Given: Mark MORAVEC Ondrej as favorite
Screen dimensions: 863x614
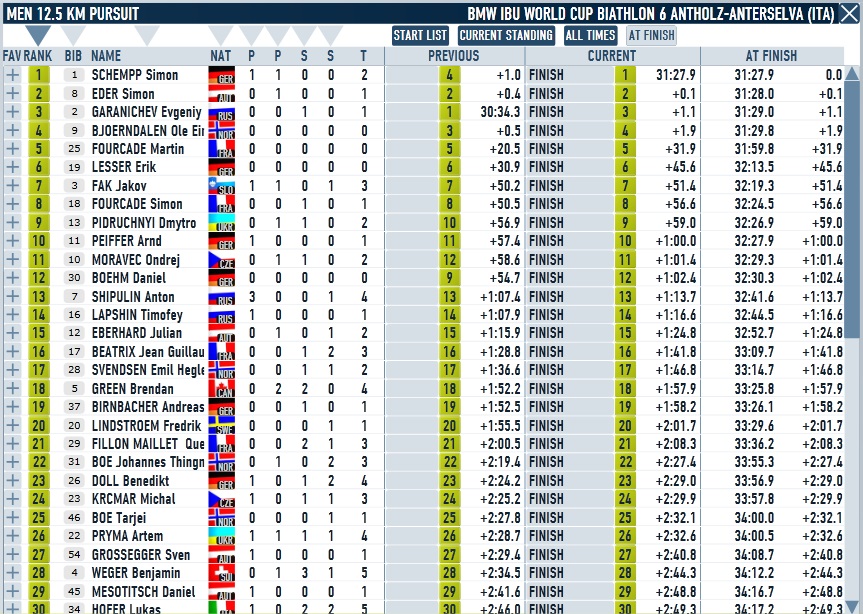Looking at the screenshot, I should tap(12, 259).
